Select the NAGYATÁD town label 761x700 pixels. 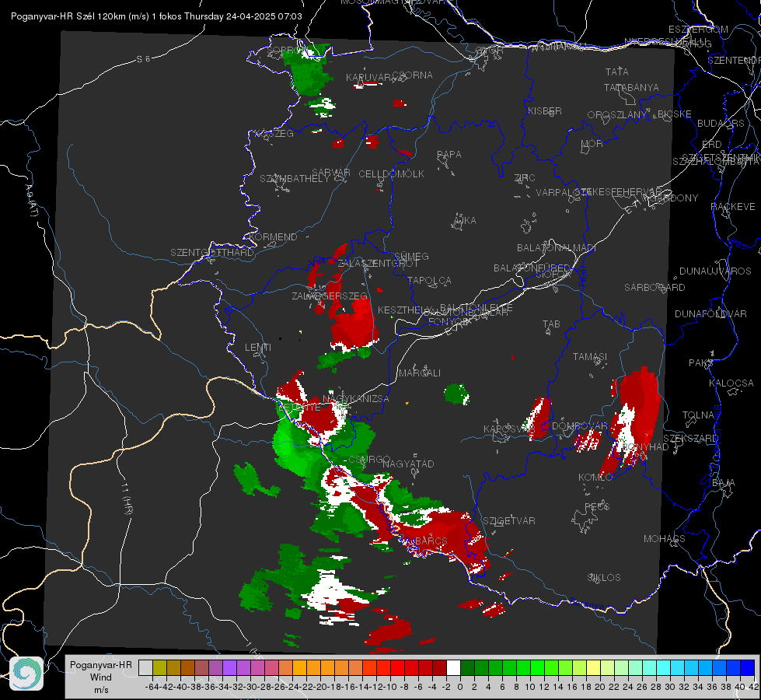click(408, 464)
